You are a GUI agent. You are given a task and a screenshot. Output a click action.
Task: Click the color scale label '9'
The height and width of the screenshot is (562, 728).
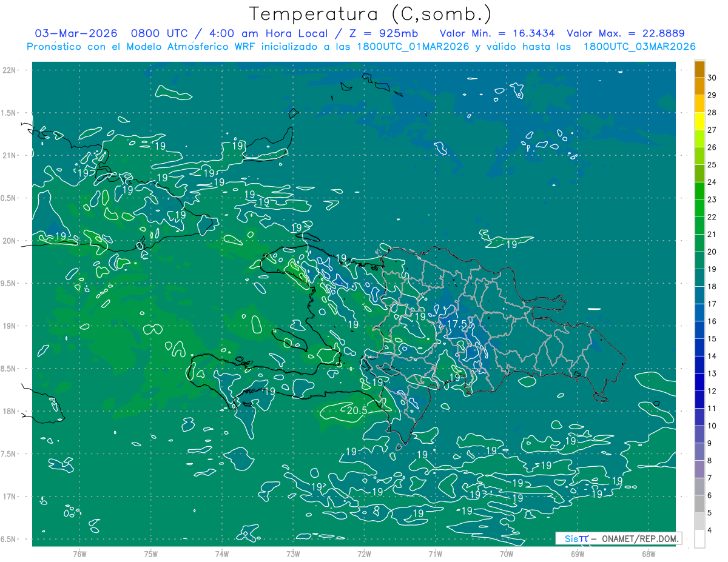click(710, 443)
